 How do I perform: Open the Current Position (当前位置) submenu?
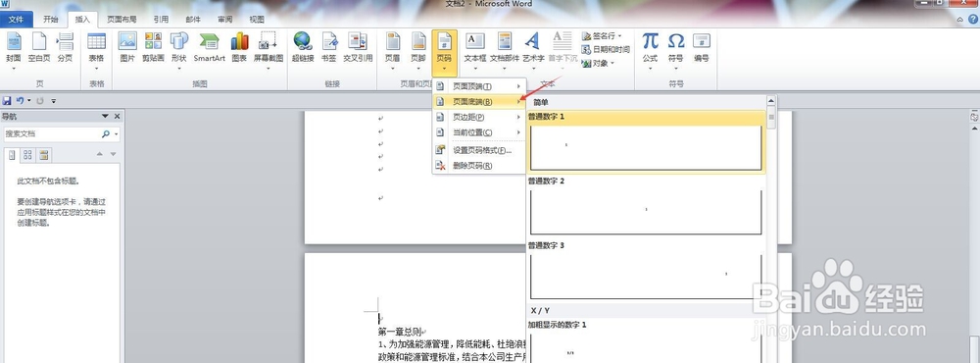click(x=479, y=132)
